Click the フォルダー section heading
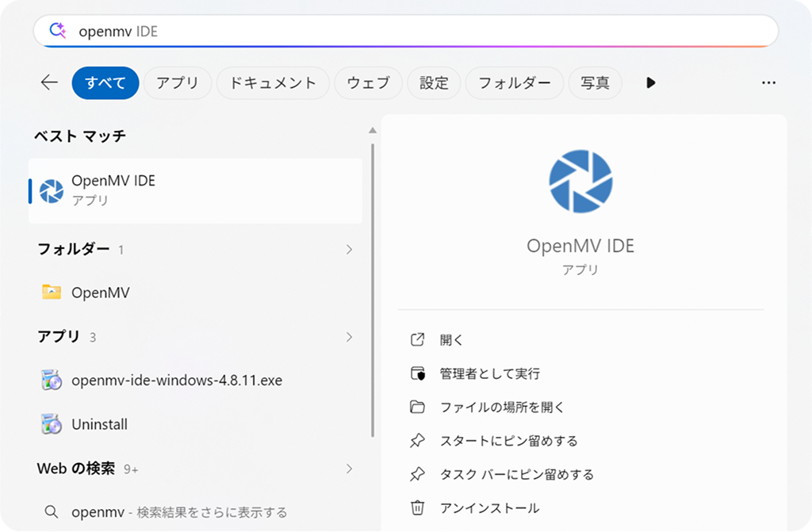Screen dimensions: 812x532 73,249
